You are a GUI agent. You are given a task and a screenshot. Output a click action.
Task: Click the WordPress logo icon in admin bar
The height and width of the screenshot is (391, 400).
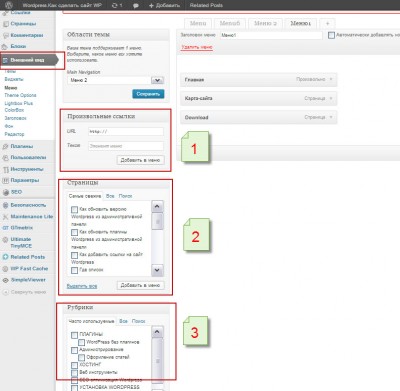(x=9, y=5)
